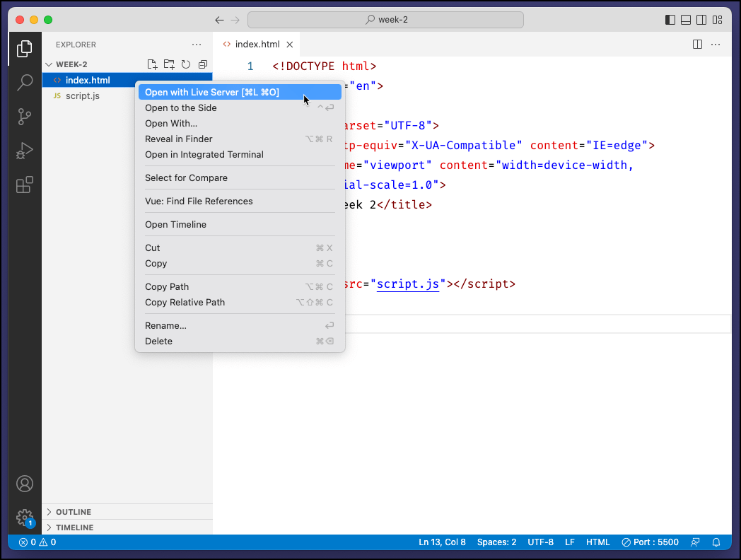The height and width of the screenshot is (560, 741).
Task: Follow the script.js link in editor
Action: (408, 284)
